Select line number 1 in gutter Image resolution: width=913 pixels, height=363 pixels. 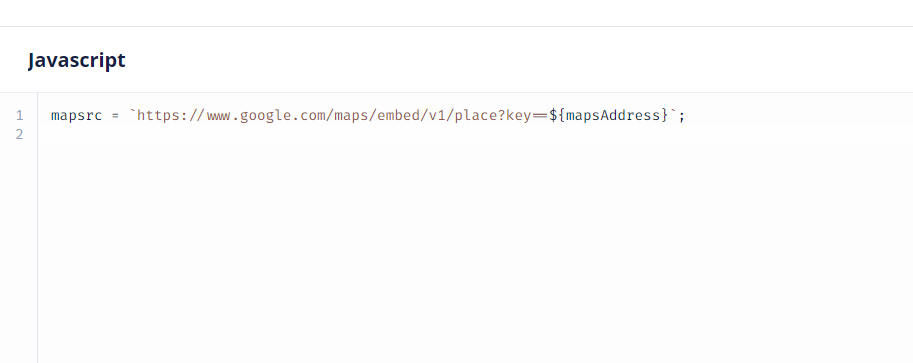(20, 115)
